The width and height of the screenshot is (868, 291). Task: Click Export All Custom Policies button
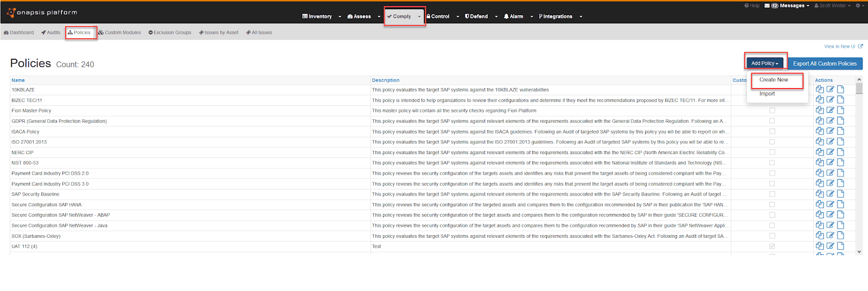click(x=825, y=64)
